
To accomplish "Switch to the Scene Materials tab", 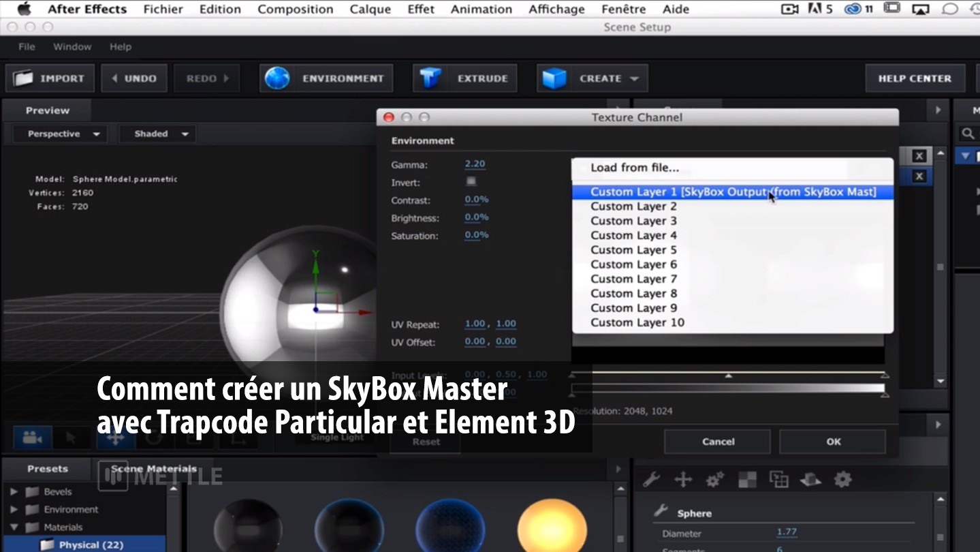I will (154, 469).
